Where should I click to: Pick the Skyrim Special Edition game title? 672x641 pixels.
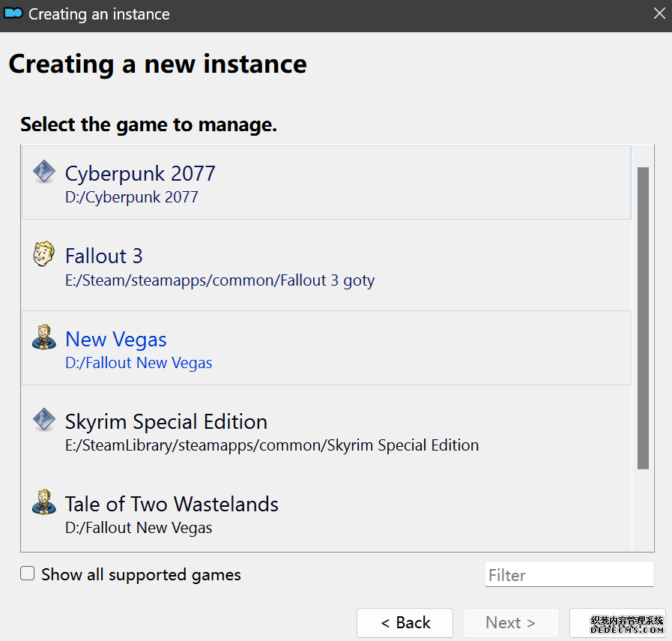166,421
